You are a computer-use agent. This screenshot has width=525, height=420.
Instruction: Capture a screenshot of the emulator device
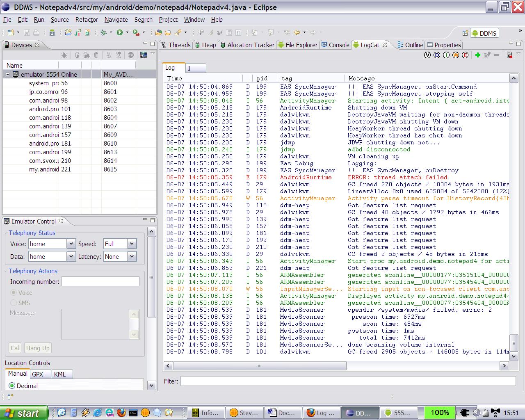pyautogui.click(x=143, y=55)
